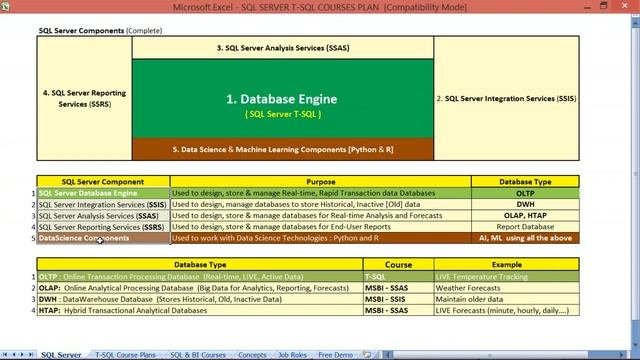
Task: Minimize the Excel window
Action: (x=587, y=7)
